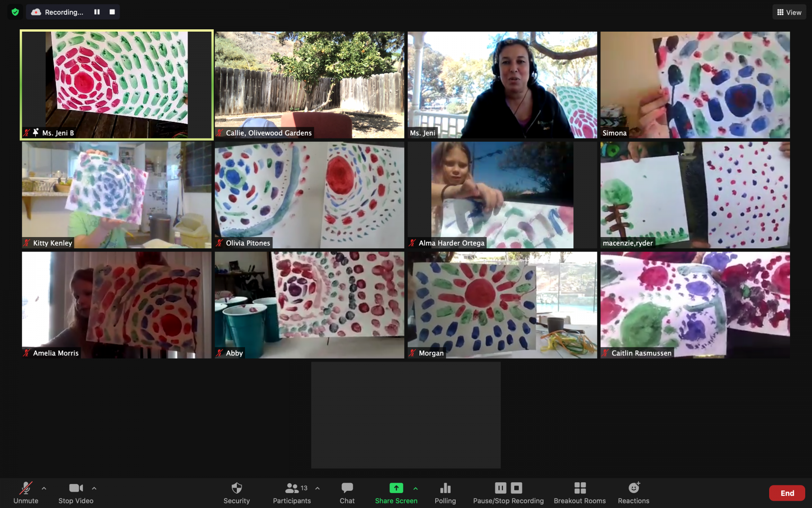Select Morgan's video tile
812x508 pixels.
pos(502,305)
